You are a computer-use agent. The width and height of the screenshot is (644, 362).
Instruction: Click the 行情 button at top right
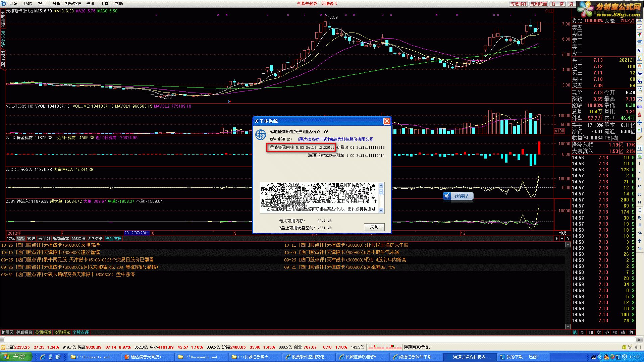(x=558, y=4)
